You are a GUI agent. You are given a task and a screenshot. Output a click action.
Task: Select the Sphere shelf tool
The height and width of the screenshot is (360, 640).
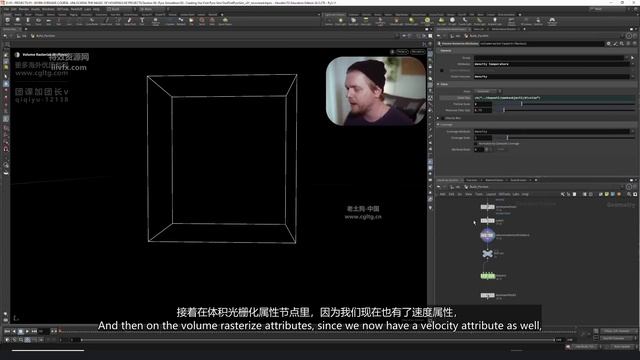[18, 21]
